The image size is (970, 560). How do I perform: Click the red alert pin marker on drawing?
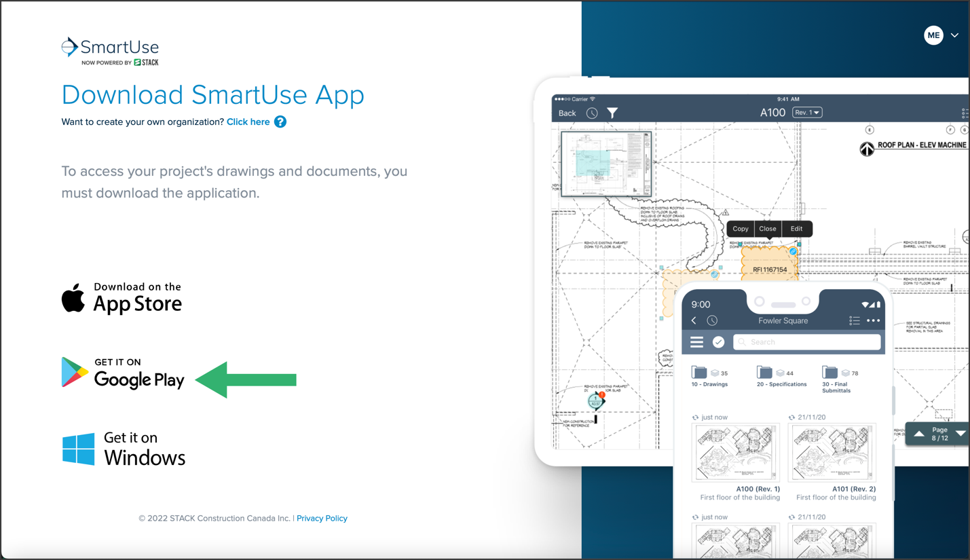click(x=601, y=395)
